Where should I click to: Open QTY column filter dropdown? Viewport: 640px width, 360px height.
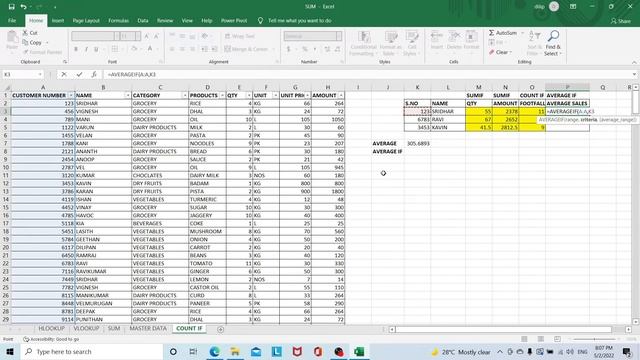tap(249, 95)
